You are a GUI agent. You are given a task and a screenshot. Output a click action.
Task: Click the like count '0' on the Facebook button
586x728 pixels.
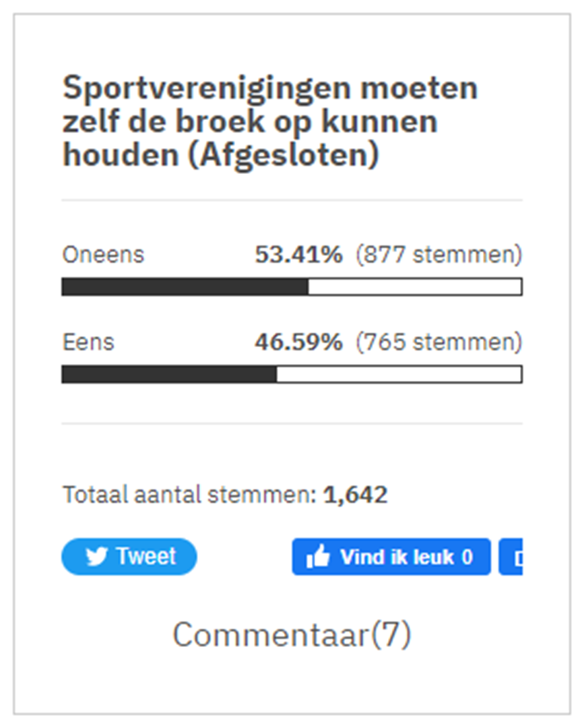point(467,557)
